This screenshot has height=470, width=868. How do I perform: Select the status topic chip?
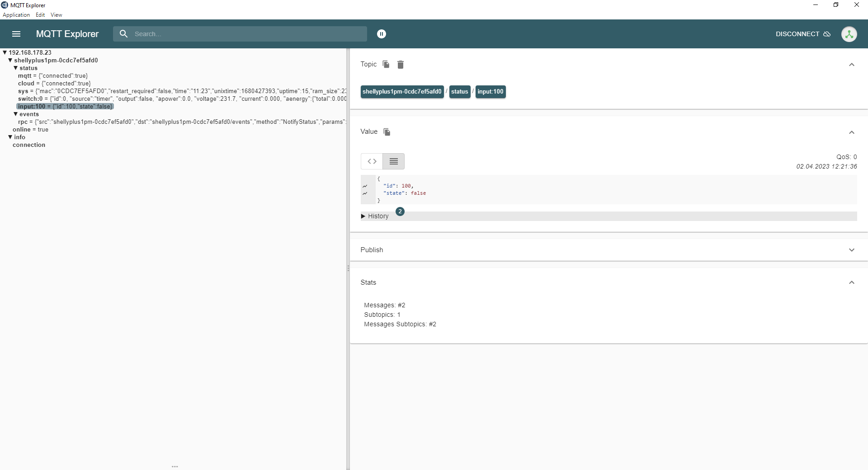pyautogui.click(x=459, y=92)
